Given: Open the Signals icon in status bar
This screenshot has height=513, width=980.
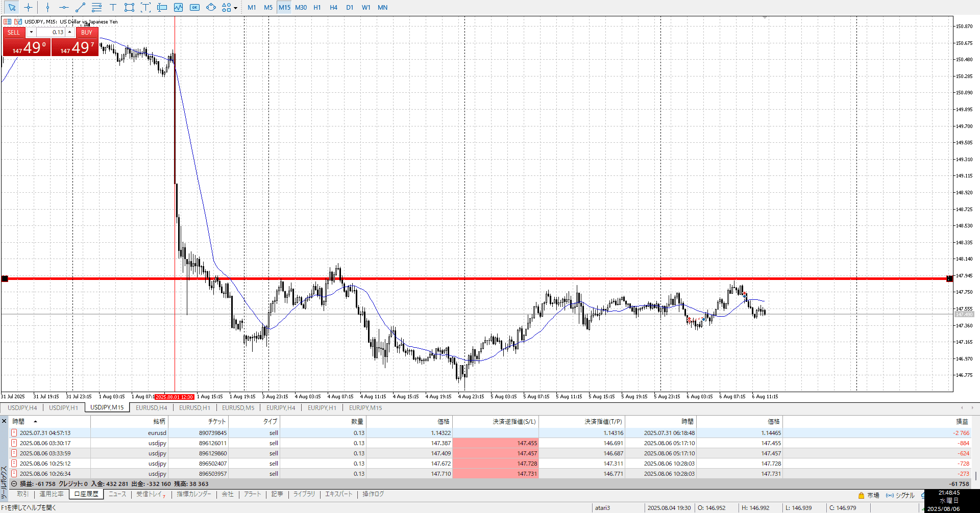Looking at the screenshot, I should (890, 495).
